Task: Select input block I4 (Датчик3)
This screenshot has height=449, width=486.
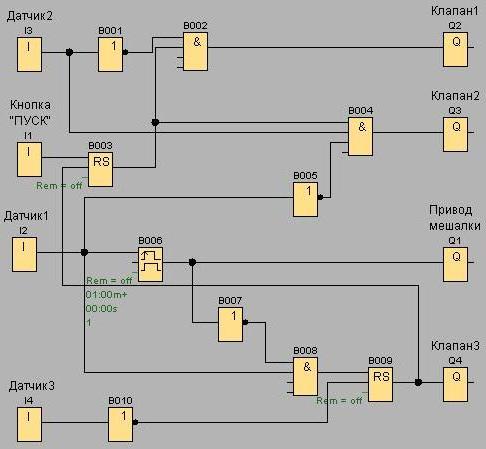Action: 29,424
